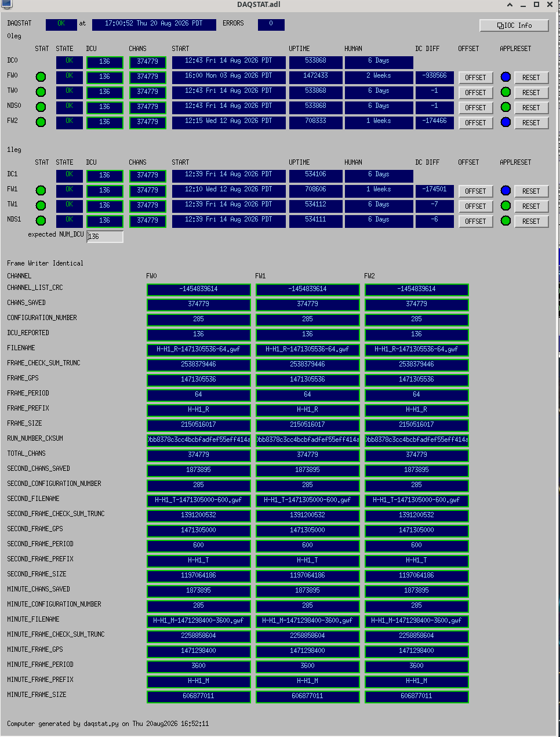Click FW0 SECOND_FRAME_SIZE value 1197064186
This screenshot has height=737, width=560.
click(x=198, y=575)
